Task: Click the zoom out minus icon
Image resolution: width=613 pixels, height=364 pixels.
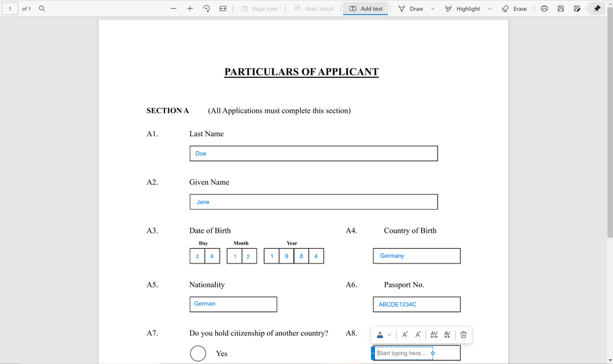Action: (x=174, y=9)
